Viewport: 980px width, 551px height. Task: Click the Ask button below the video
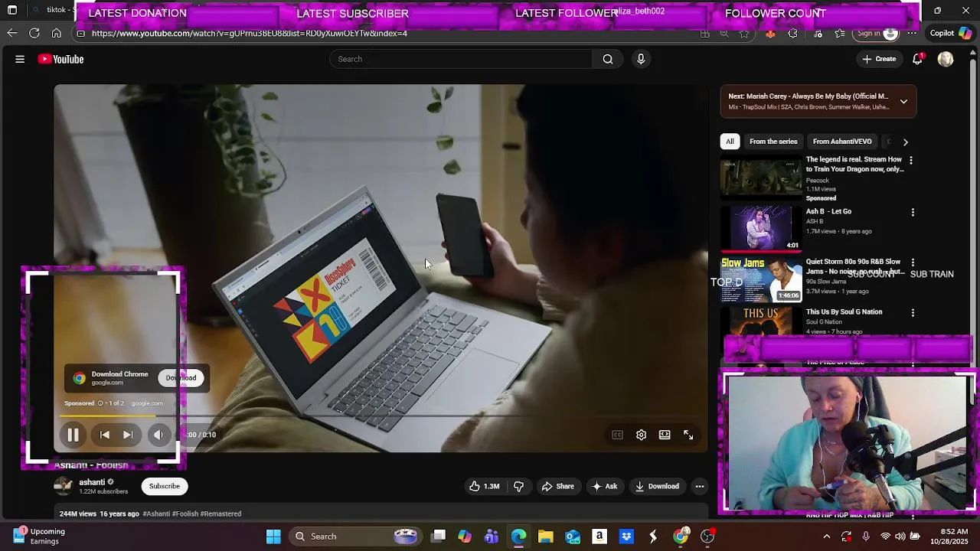click(x=604, y=486)
